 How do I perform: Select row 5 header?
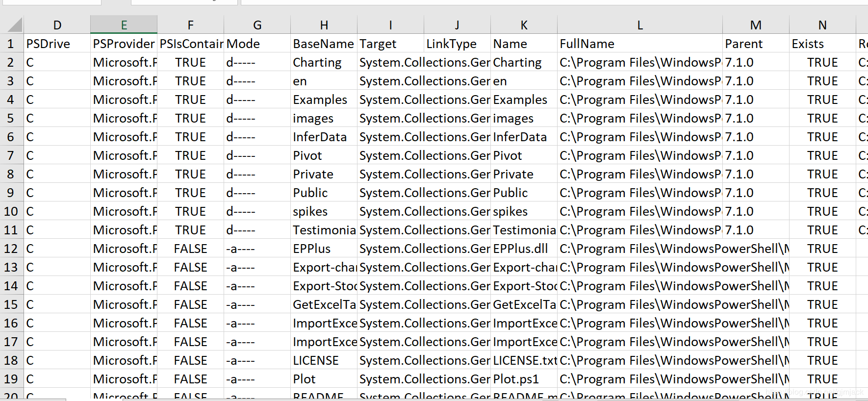click(12, 118)
